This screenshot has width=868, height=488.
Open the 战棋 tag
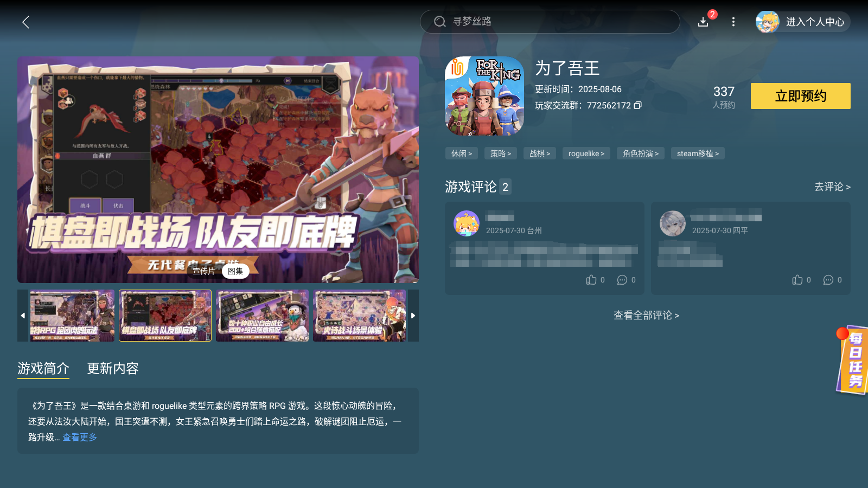[540, 153]
